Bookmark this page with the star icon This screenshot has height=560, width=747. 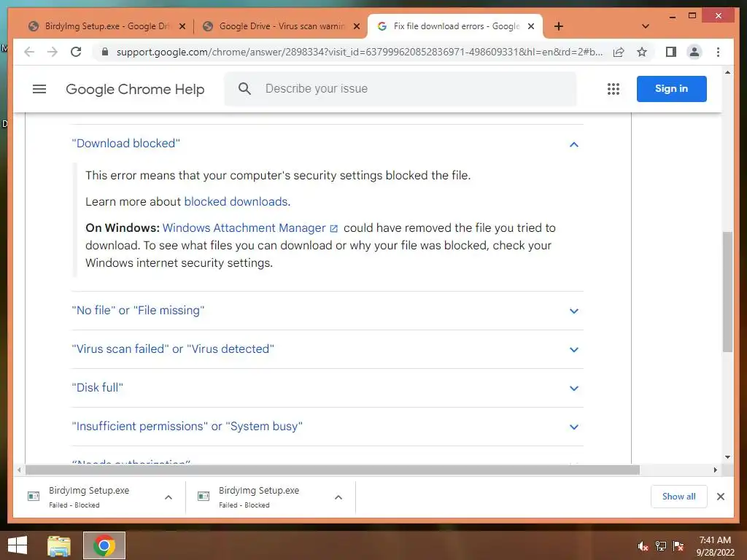point(642,52)
